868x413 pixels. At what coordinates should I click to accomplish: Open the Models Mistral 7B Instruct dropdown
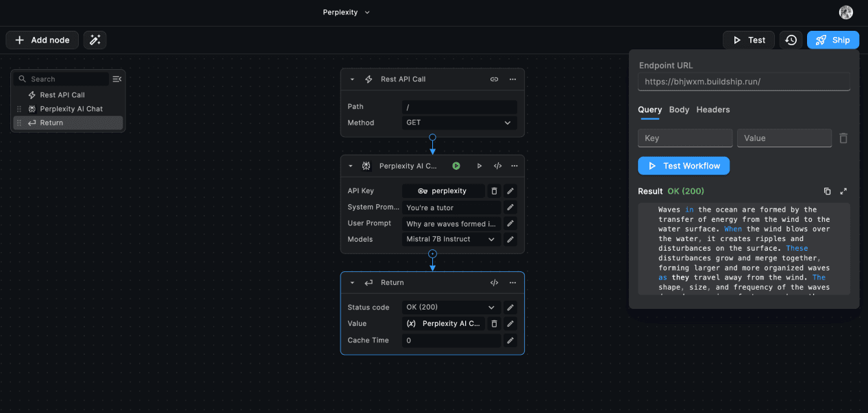(451, 239)
